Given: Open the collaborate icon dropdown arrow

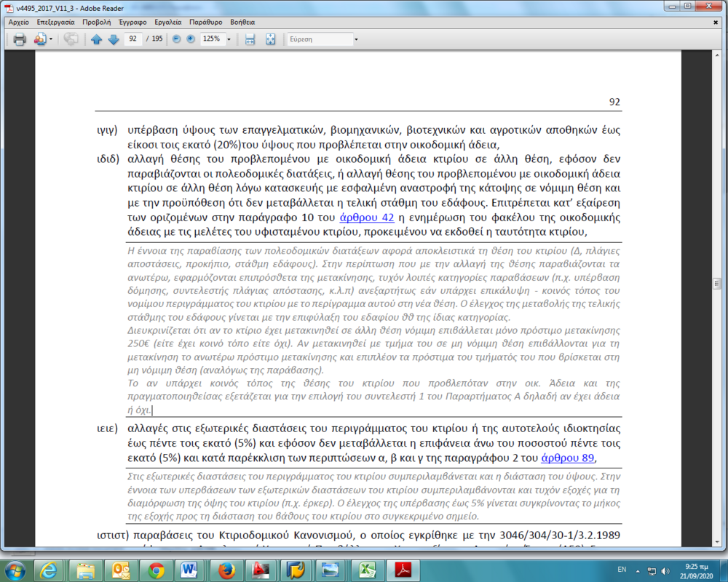Looking at the screenshot, I should pos(50,39).
